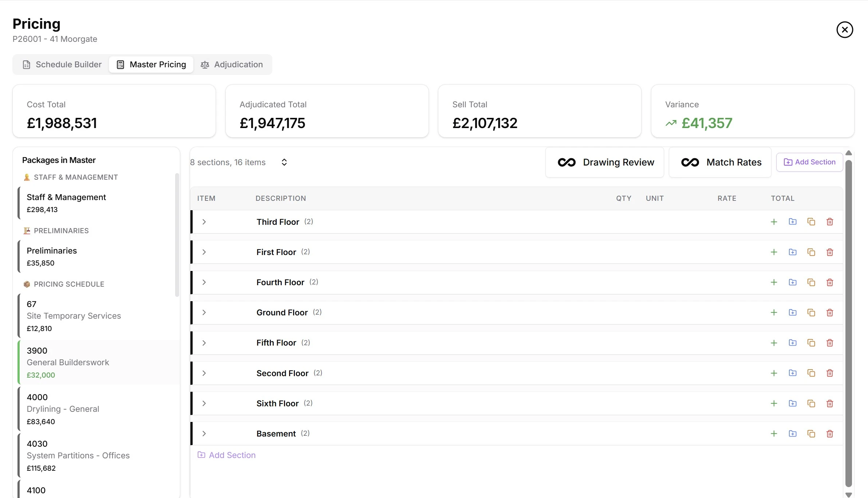Duplicate the Ground Floor section
This screenshot has height=498, width=868.
pyautogui.click(x=811, y=312)
